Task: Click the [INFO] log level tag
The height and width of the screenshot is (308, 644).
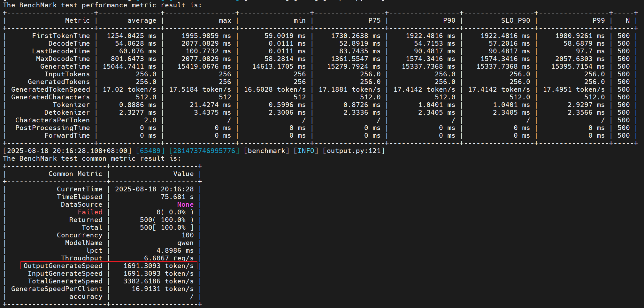Action: coord(306,151)
